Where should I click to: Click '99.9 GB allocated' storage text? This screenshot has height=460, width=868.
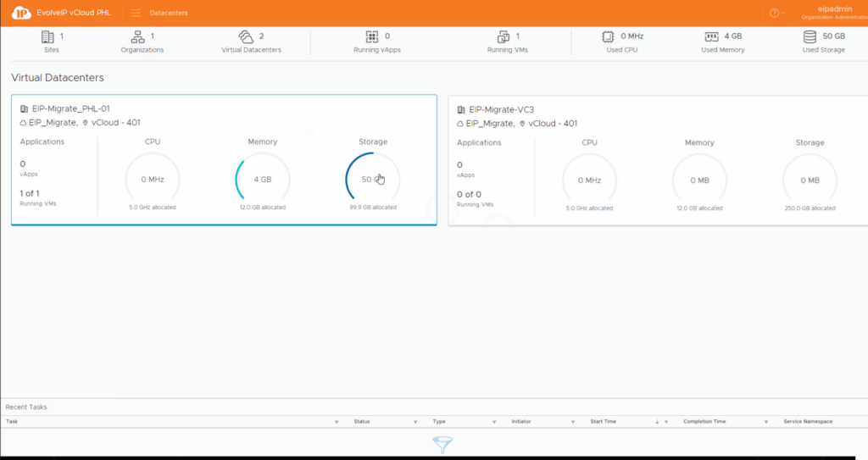(x=373, y=207)
